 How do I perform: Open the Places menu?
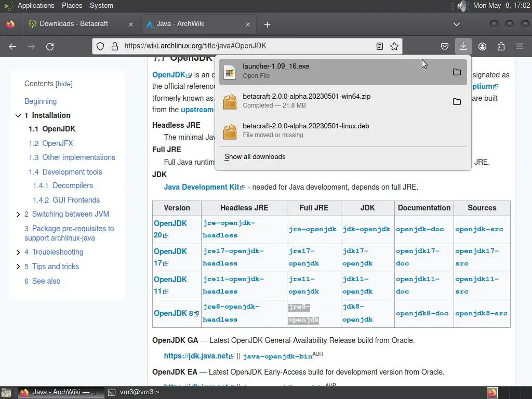coord(72,5)
